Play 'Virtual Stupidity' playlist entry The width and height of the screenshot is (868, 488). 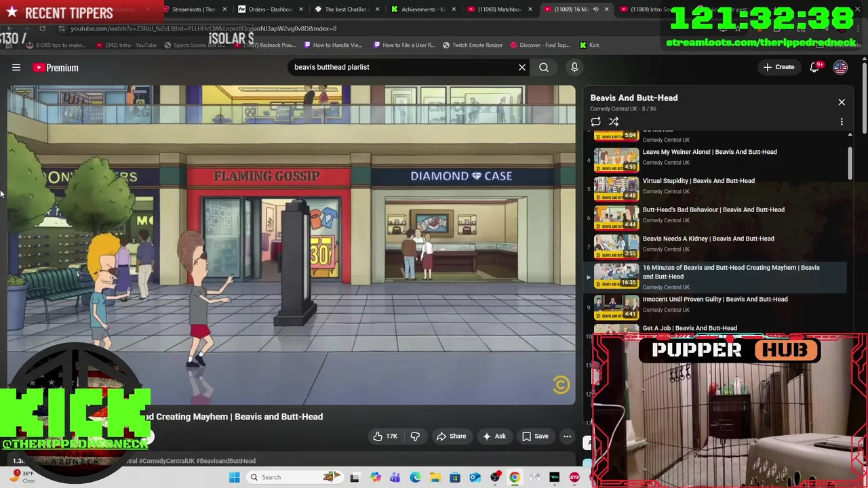point(698,181)
